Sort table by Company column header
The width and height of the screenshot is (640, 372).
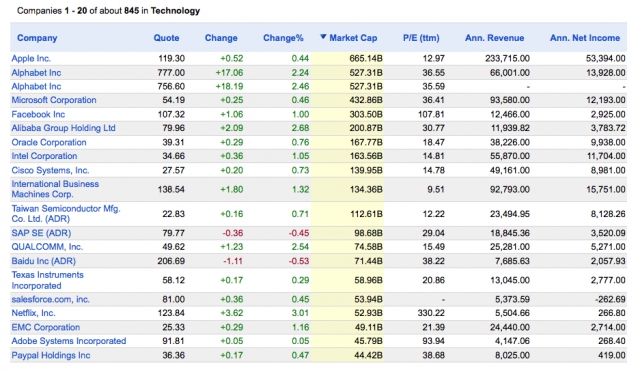(37, 38)
